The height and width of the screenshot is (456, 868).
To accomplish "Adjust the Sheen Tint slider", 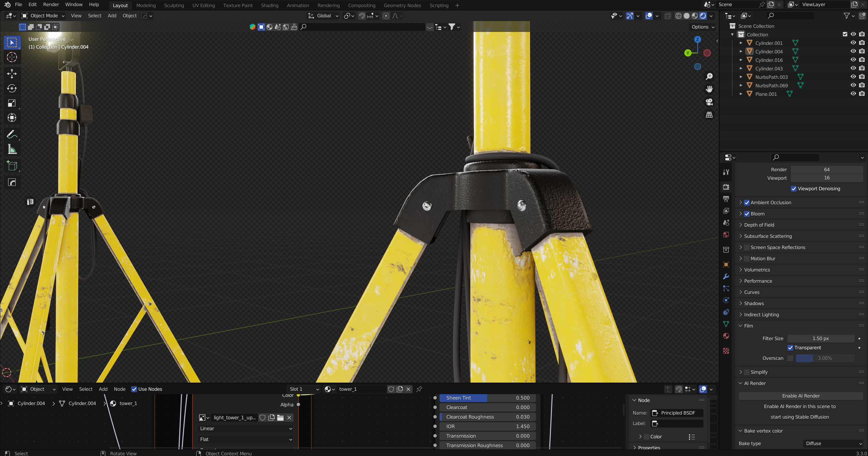I will point(487,398).
